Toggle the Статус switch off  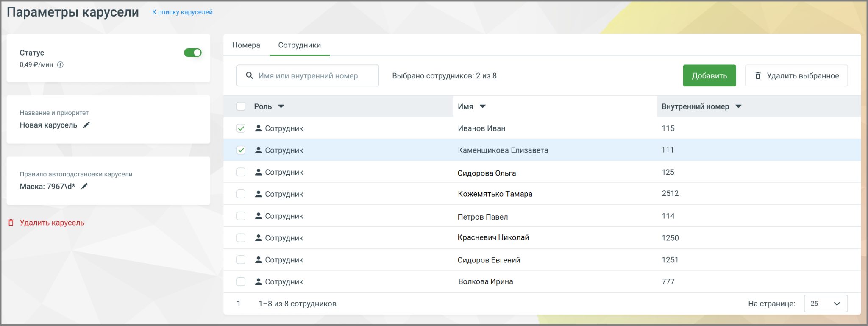pyautogui.click(x=193, y=53)
